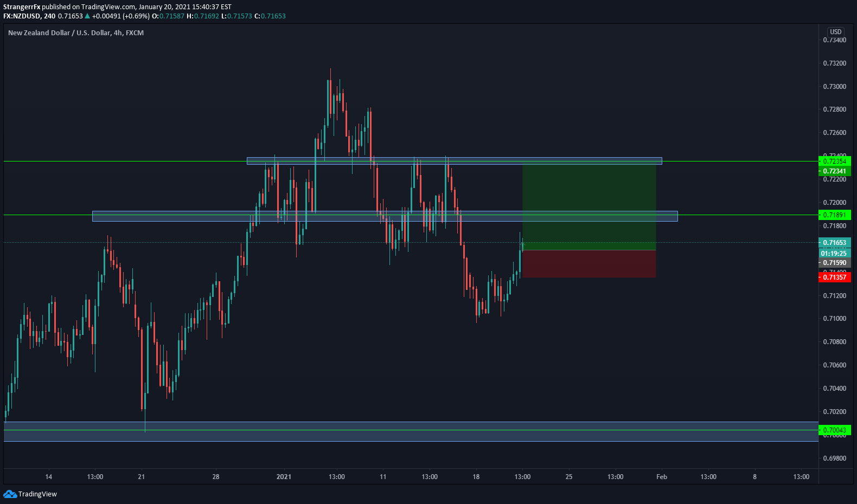857x504 pixels.
Task: Click the 11 date label on time axis
Action: coord(383,477)
